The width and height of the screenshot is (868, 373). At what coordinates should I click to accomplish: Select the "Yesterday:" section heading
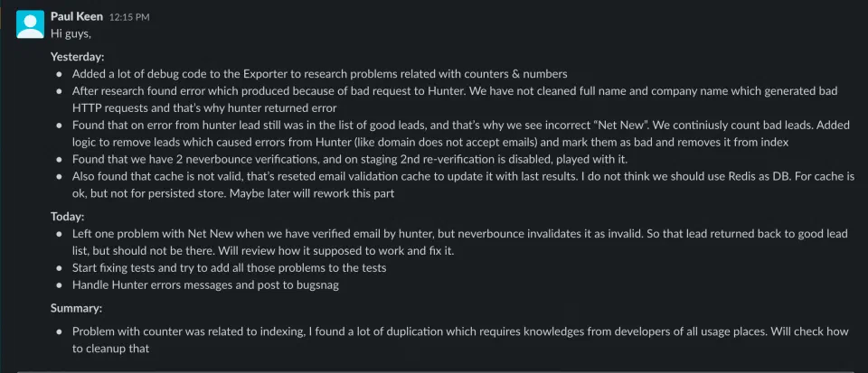coord(78,56)
